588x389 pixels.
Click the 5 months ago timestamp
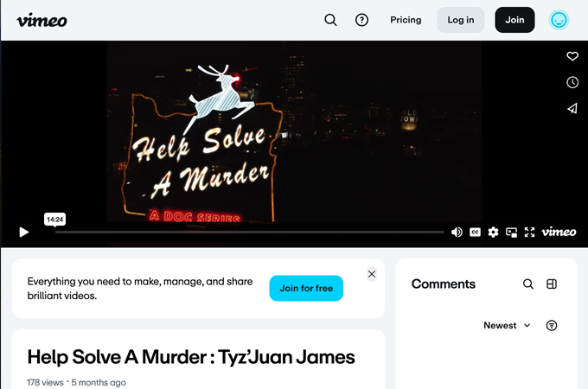tap(99, 383)
